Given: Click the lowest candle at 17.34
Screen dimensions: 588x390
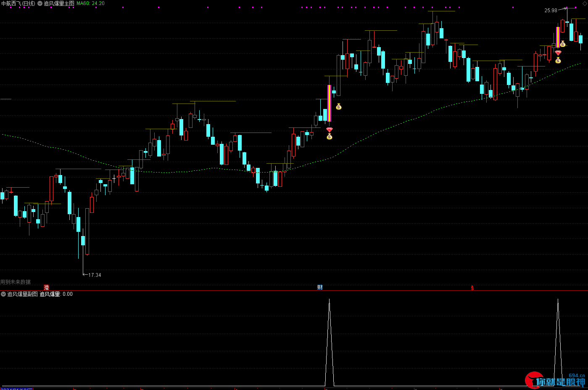Looking at the screenshot, I should coord(83,240).
